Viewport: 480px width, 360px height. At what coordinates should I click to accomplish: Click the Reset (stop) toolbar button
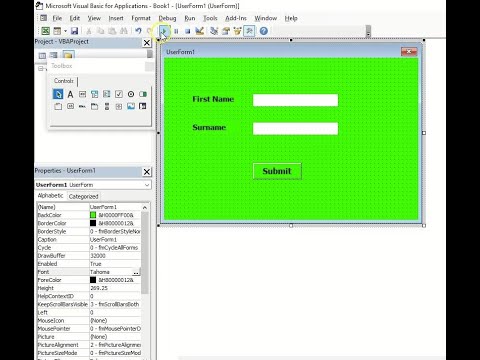[x=188, y=31]
